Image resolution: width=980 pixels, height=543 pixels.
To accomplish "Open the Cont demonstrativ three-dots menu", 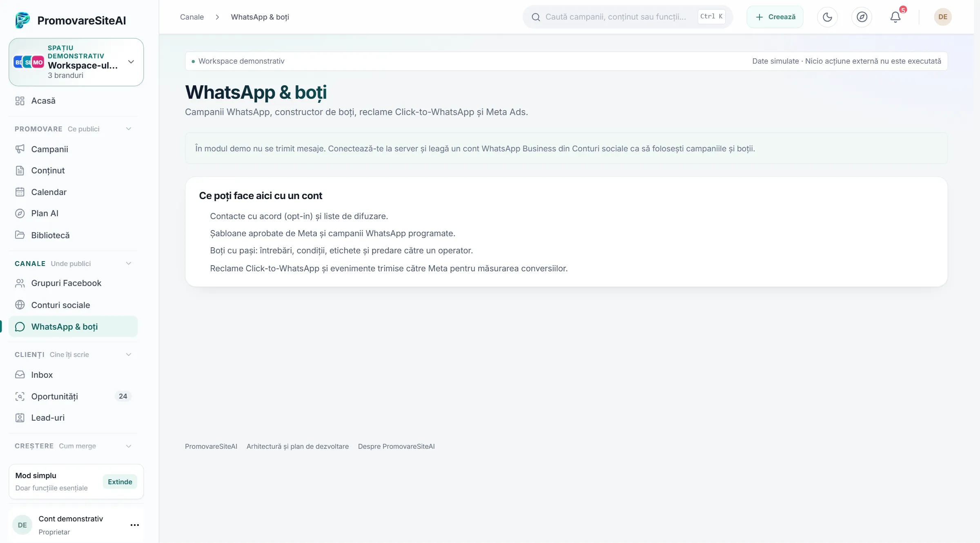I will point(134,525).
